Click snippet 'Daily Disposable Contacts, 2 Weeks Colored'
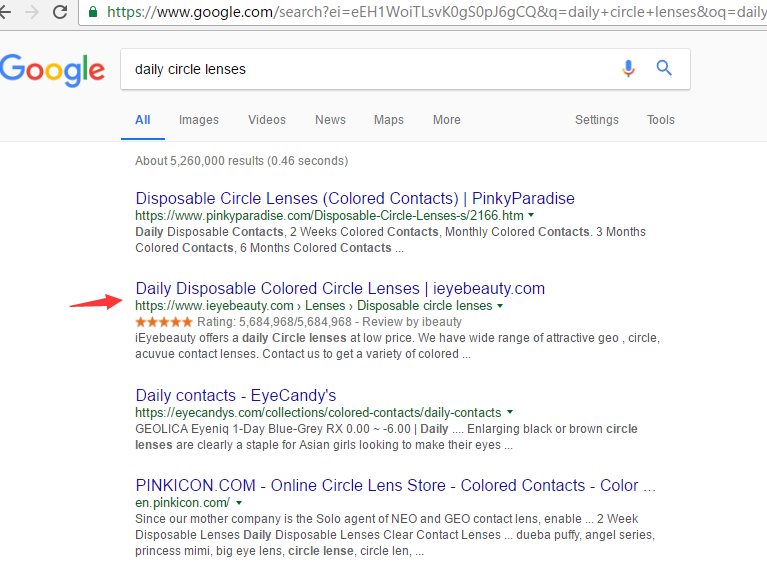The image size is (767, 581). pos(287,232)
